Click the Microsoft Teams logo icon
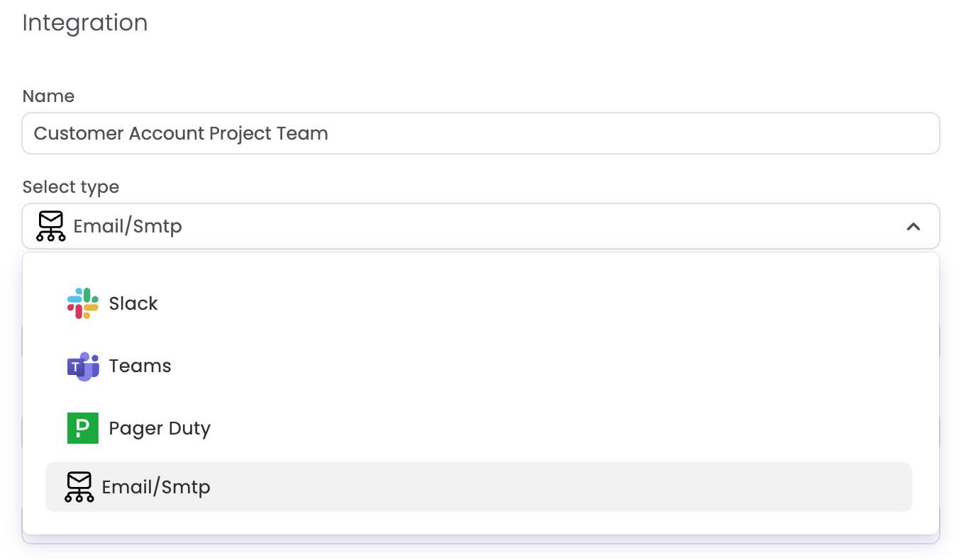966x560 pixels. click(82, 366)
